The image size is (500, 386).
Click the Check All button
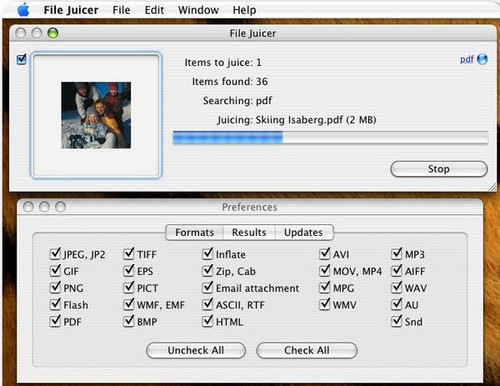pos(307,350)
